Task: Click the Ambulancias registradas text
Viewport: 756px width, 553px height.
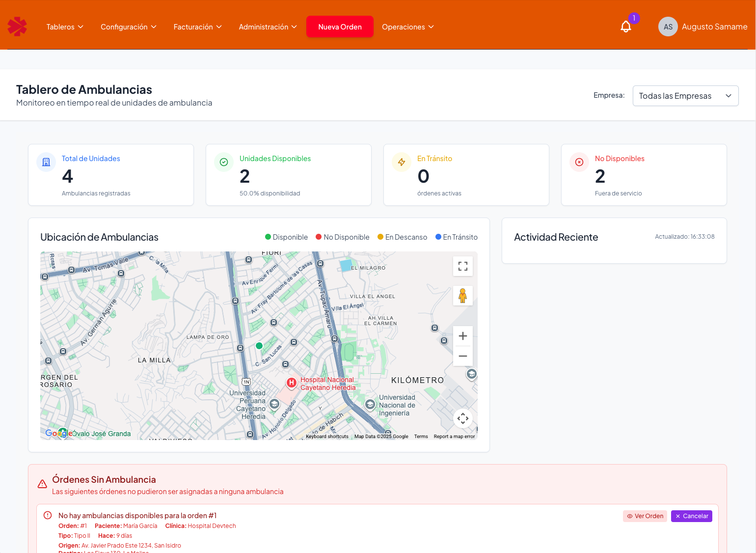Action: point(96,194)
